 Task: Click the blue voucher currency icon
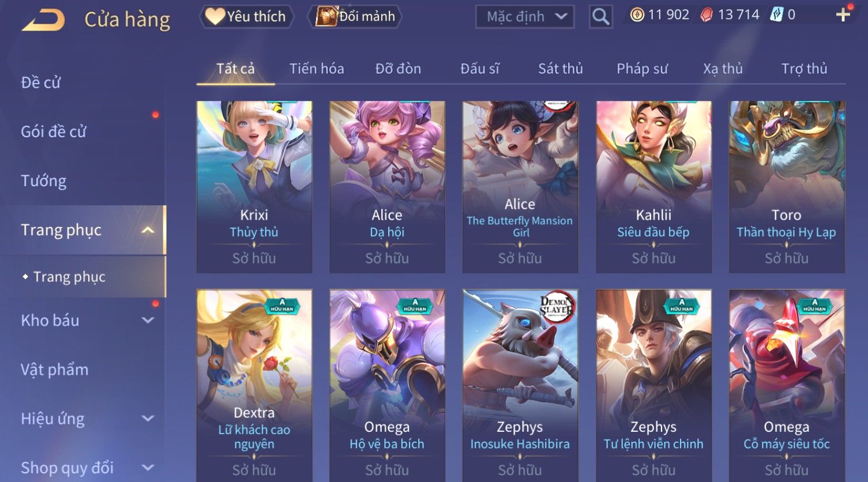coord(776,15)
